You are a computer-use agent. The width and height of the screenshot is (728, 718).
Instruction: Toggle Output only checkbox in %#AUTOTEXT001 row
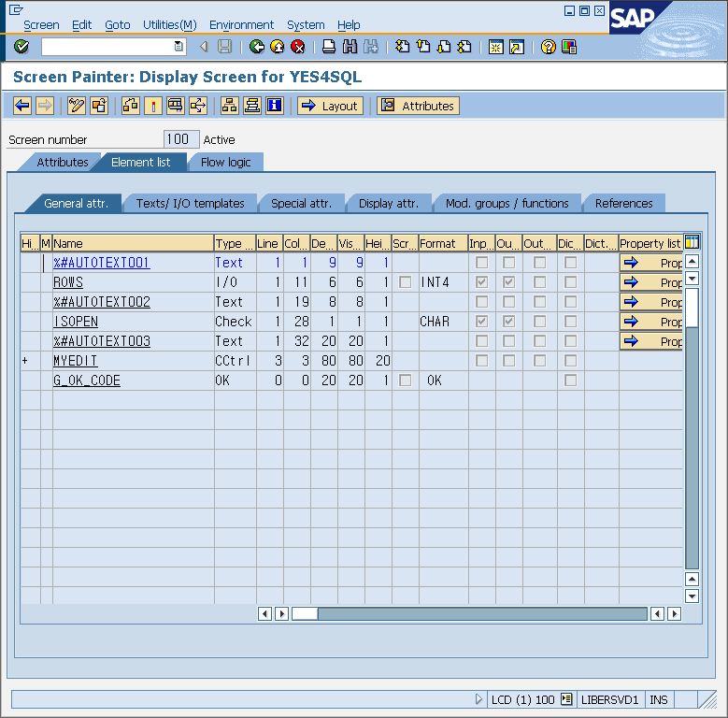click(x=539, y=263)
